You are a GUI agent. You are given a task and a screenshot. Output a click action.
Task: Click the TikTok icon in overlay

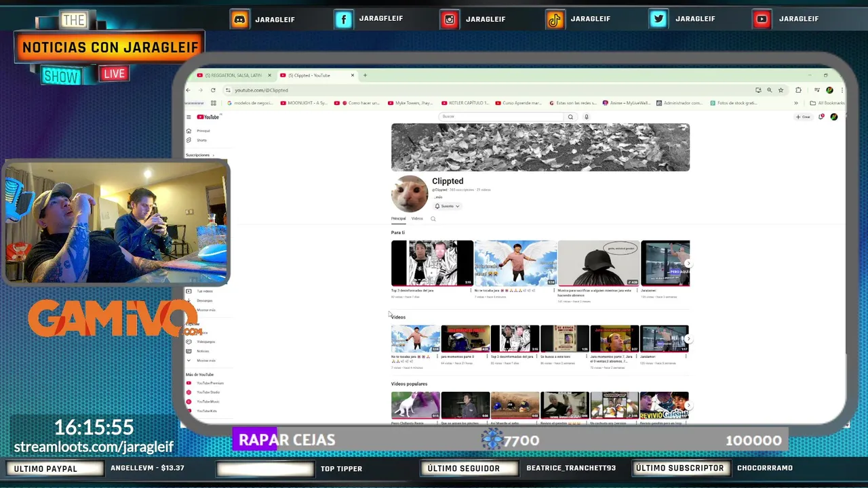click(x=555, y=19)
